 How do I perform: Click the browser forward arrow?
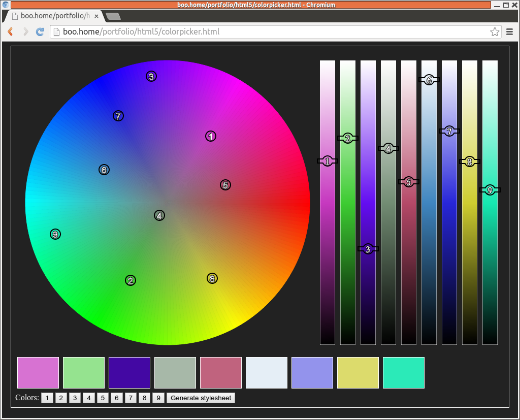[25, 31]
